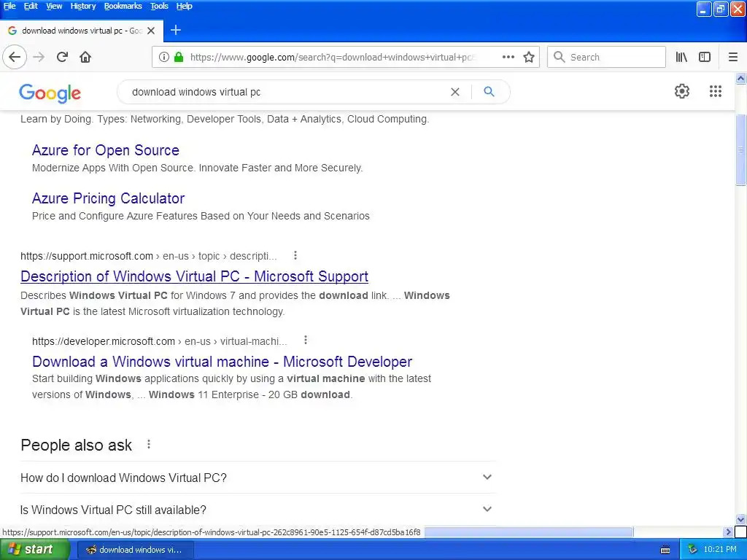Viewport: 747px width, 560px height.
Task: Show site information icon in address bar
Action: (164, 57)
